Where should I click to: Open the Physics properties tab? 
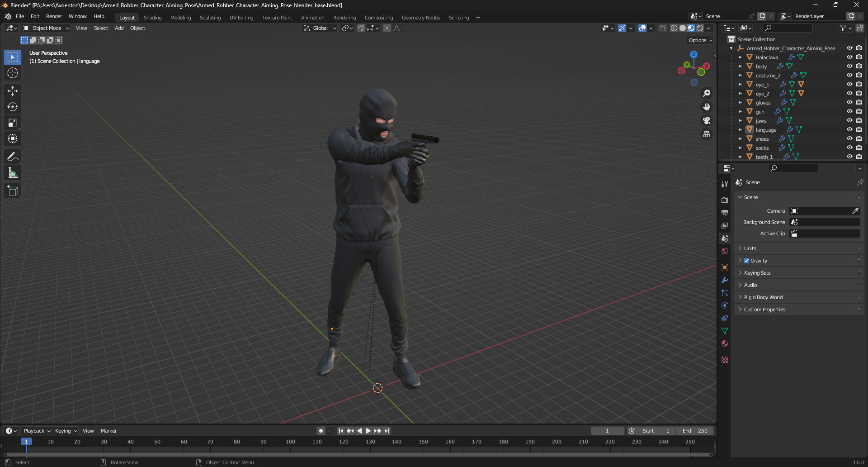pyautogui.click(x=725, y=305)
